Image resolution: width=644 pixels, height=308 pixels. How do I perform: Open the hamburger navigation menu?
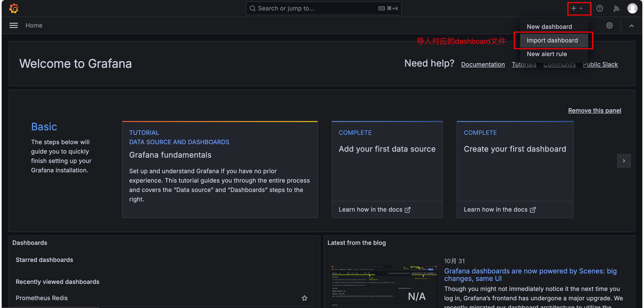point(13,26)
